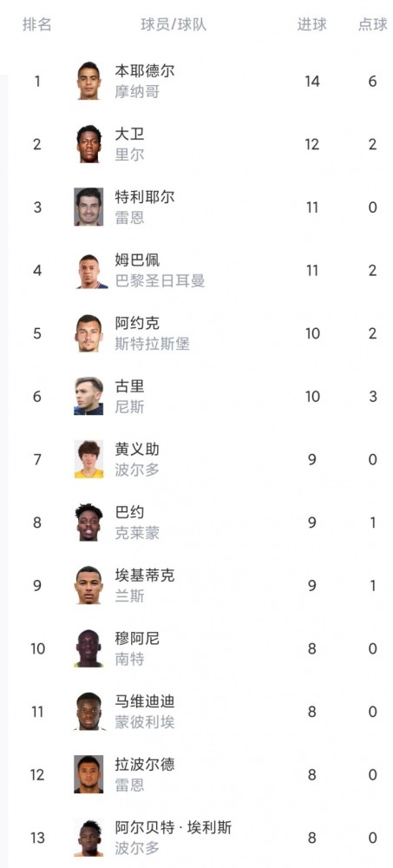Viewport: 393px width, 868px height.
Task: Select 拉波尔德 player name
Action: [x=145, y=765]
